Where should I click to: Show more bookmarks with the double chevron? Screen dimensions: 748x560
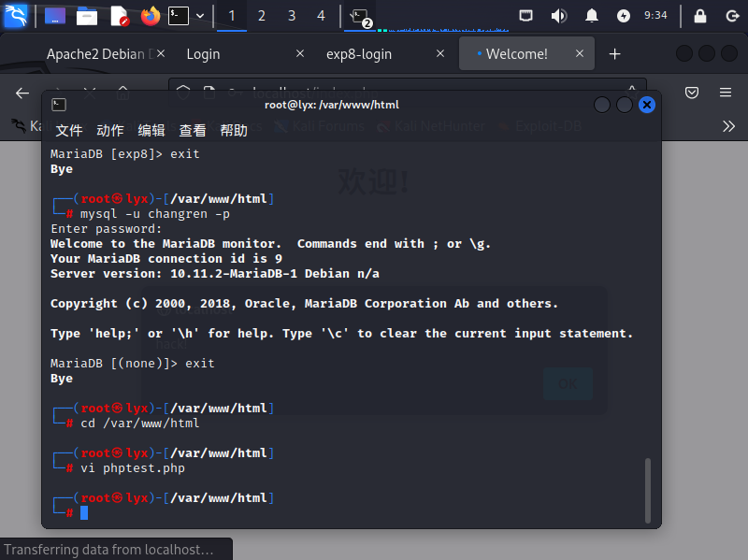pyautogui.click(x=728, y=126)
